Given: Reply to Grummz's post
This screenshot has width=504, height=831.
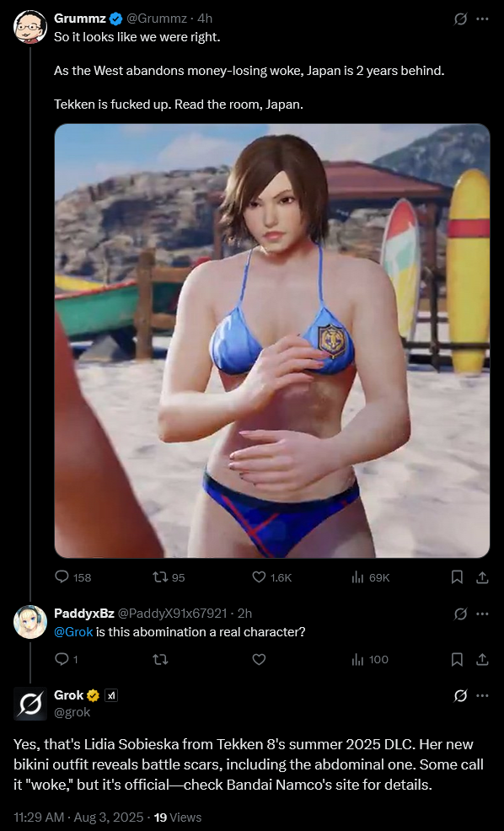Looking at the screenshot, I should (73, 577).
